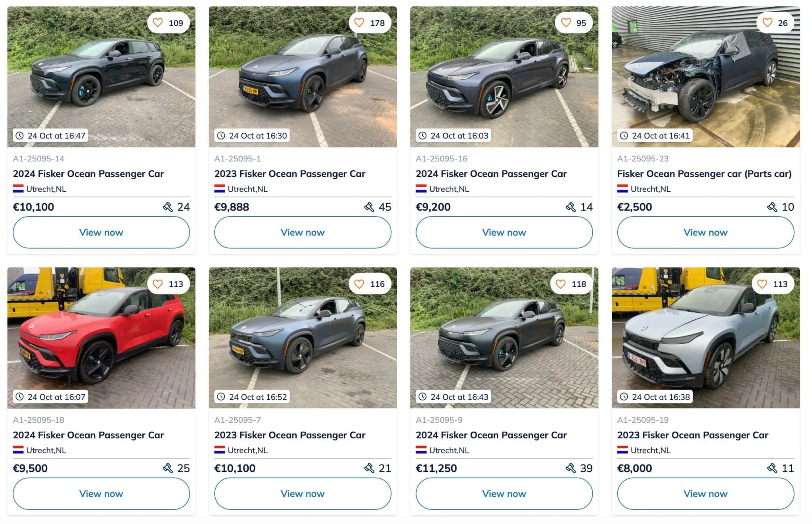This screenshot has height=524, width=812.
Task: Favorite the red Fisker Ocean listing
Action: pyautogui.click(x=158, y=284)
